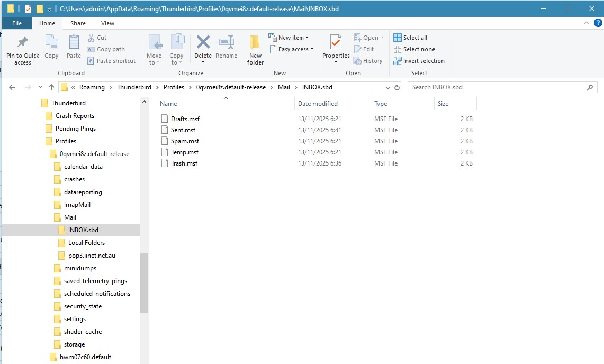Click the Paste clipboard icon
Screen dimensions: 604x364
74,43
